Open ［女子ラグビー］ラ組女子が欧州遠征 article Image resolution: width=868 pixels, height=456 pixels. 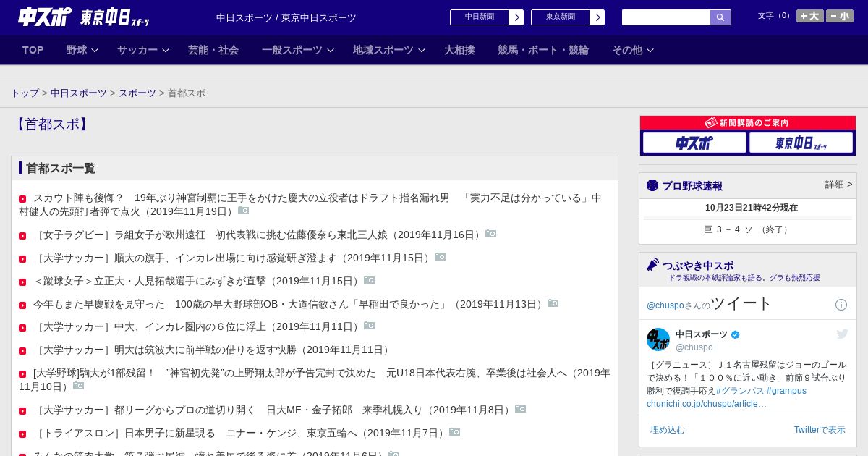click(258, 235)
